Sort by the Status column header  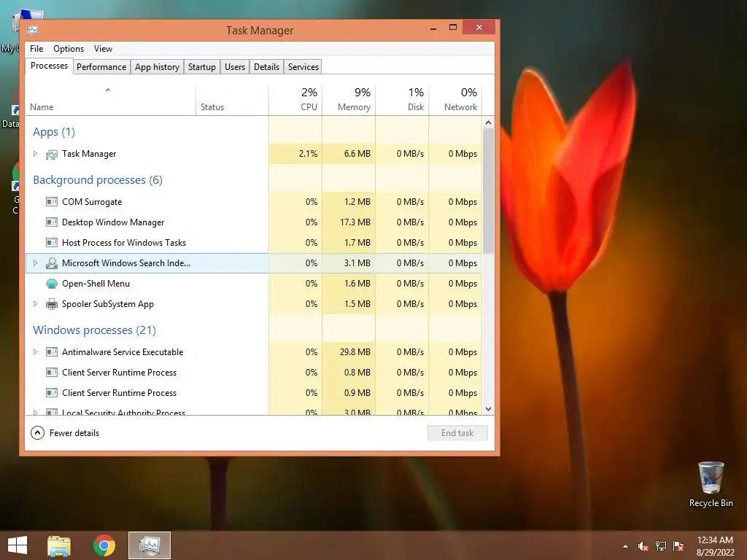point(232,100)
